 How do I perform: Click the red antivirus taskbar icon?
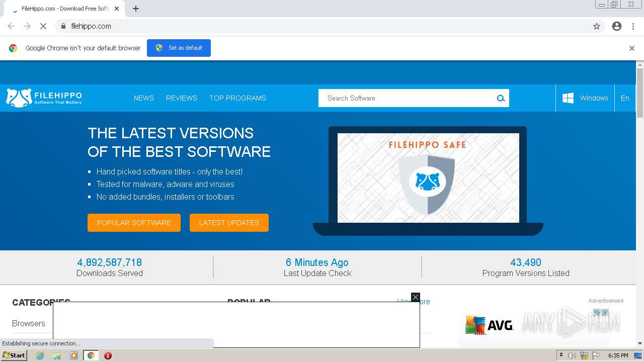coord(108,355)
